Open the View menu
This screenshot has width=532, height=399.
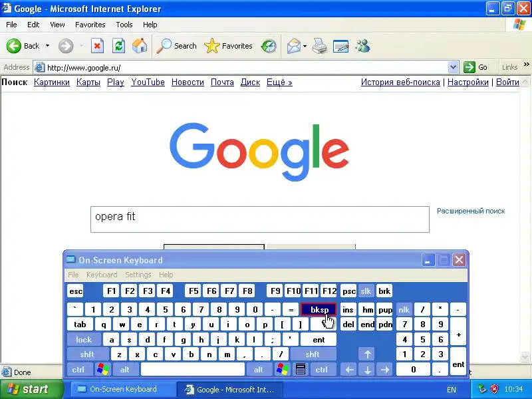tap(57, 25)
